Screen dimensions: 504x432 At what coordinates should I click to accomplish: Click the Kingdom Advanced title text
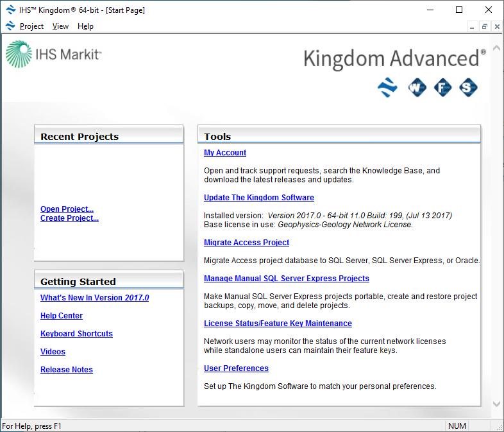coord(394,59)
